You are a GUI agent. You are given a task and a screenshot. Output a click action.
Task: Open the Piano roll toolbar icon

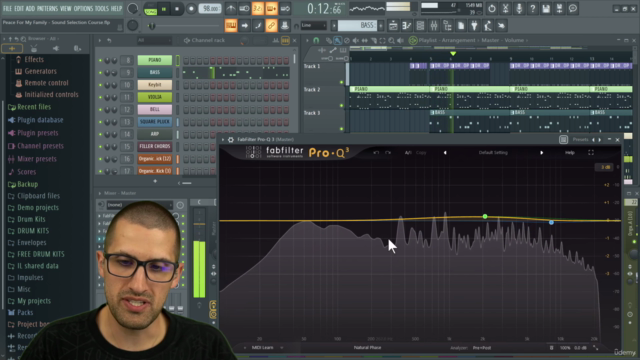pos(407,26)
